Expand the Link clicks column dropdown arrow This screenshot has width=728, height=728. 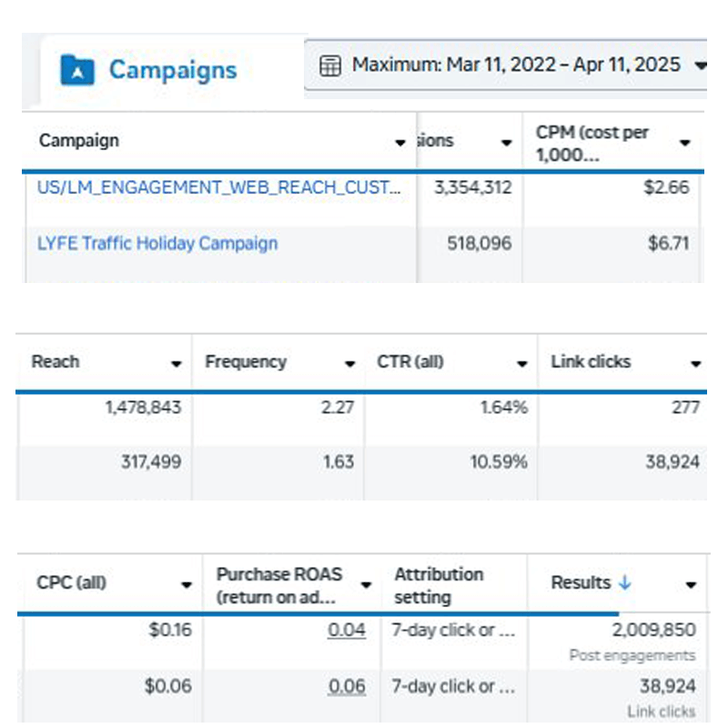[x=695, y=364]
